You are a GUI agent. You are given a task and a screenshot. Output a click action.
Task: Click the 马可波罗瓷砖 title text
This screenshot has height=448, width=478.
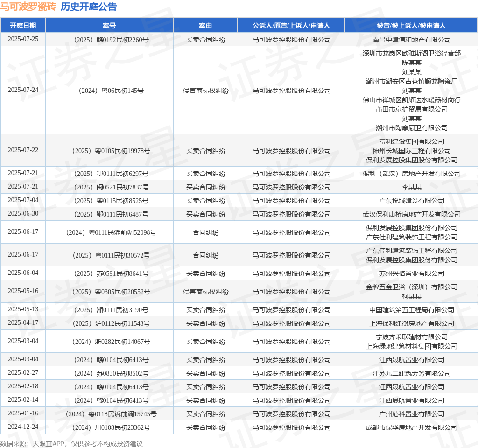(x=28, y=7)
